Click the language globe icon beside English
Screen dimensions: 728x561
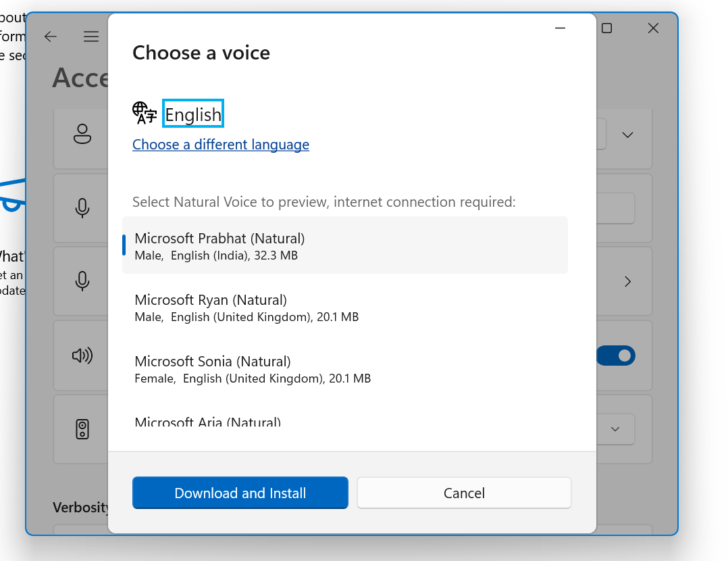[x=145, y=114]
